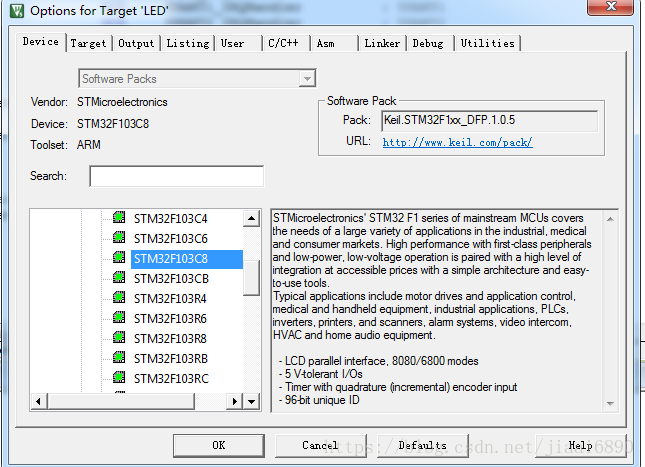Click the Pack name field
Viewport: 645px width, 467px height.
(x=490, y=121)
